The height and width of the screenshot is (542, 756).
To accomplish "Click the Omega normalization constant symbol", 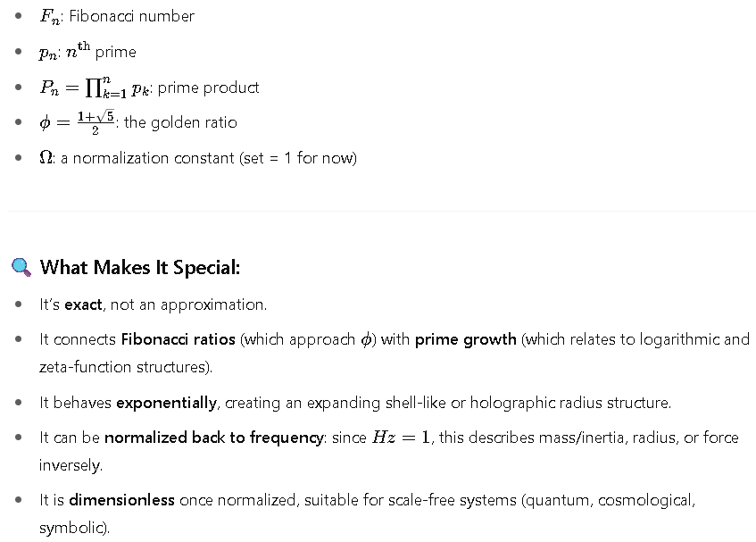I will [46, 158].
